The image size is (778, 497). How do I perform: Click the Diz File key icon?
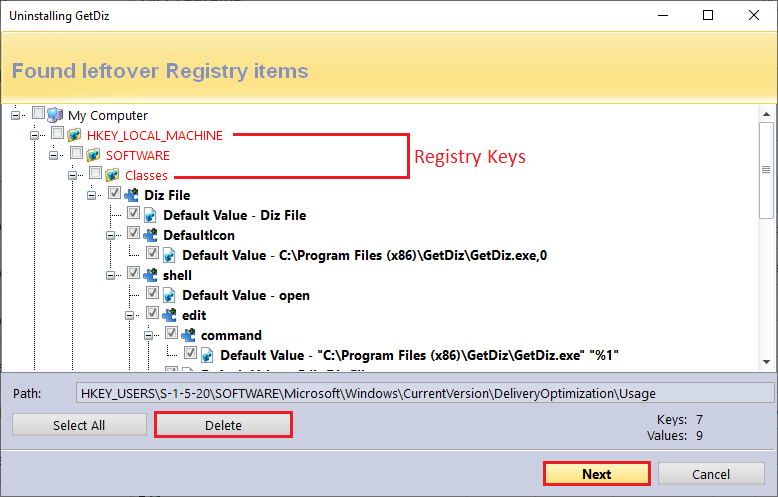tap(131, 195)
